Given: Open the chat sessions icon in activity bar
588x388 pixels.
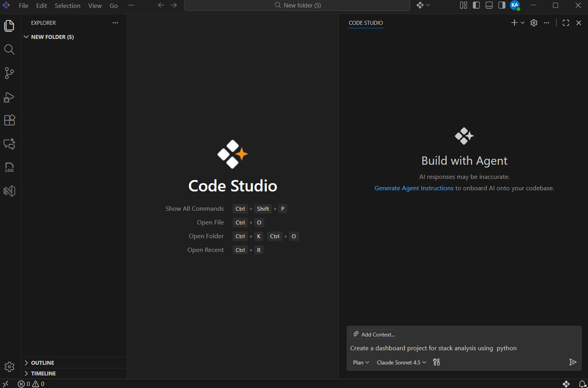Looking at the screenshot, I should coord(9,144).
